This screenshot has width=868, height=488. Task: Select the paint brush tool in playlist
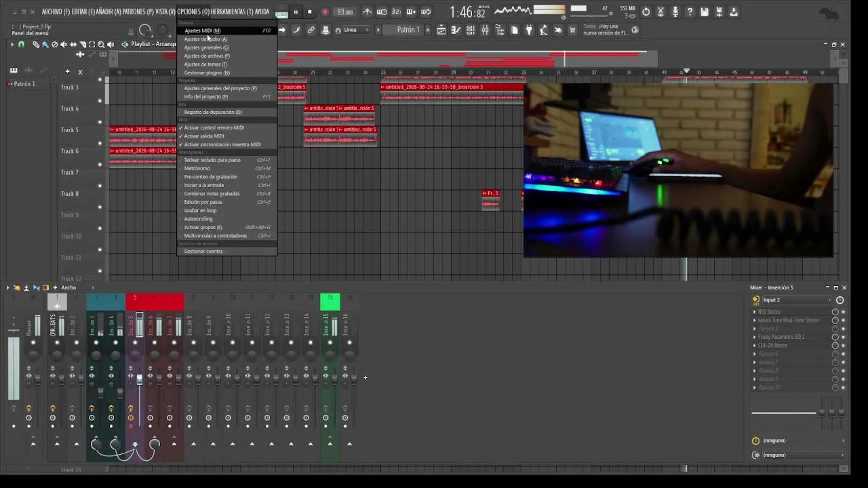coord(45,44)
